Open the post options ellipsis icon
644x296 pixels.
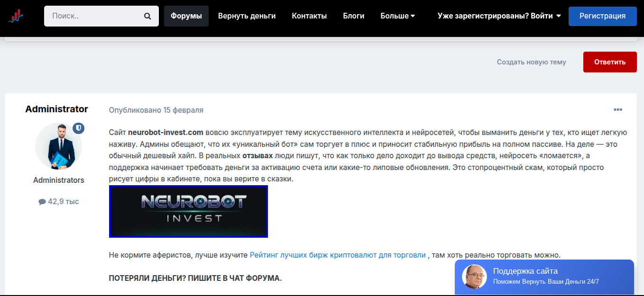pyautogui.click(x=618, y=109)
